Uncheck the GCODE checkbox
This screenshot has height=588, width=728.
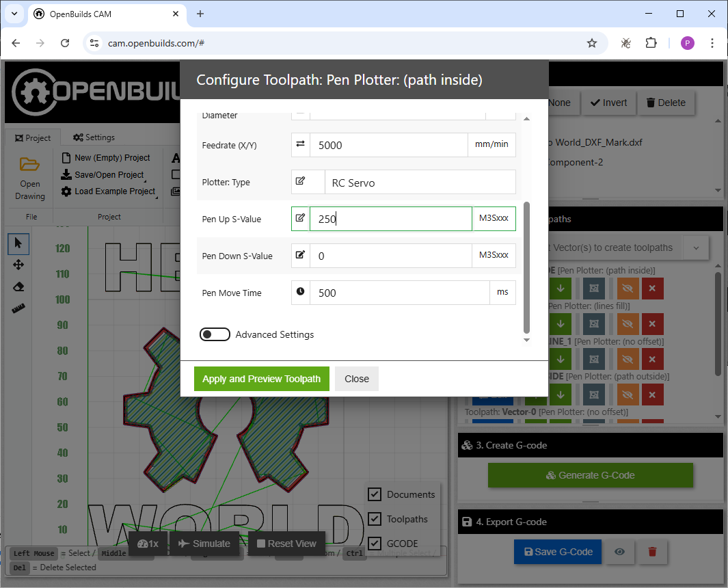click(x=374, y=543)
